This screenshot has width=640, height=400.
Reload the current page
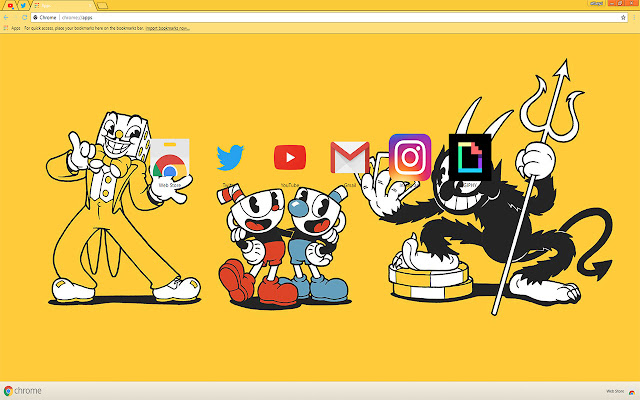pos(24,18)
